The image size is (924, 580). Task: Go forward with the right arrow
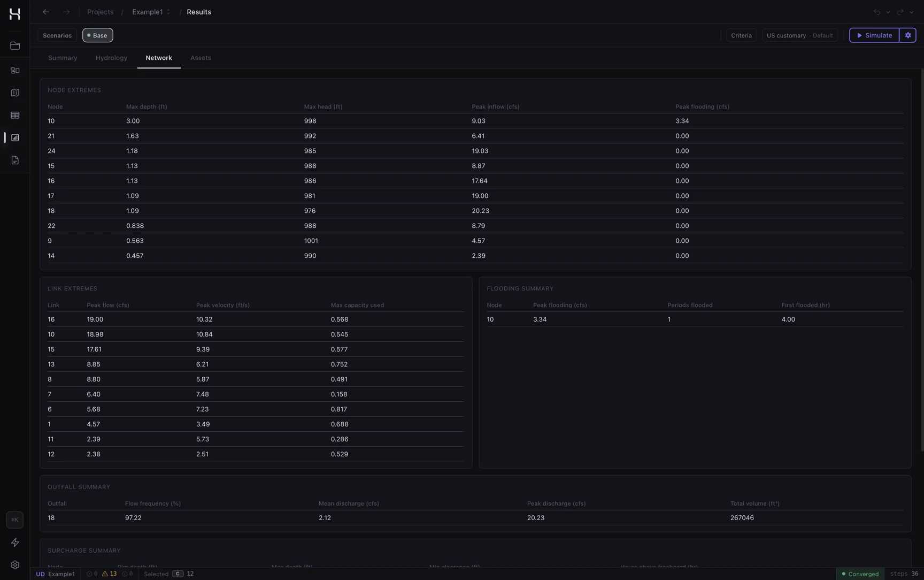click(x=66, y=12)
